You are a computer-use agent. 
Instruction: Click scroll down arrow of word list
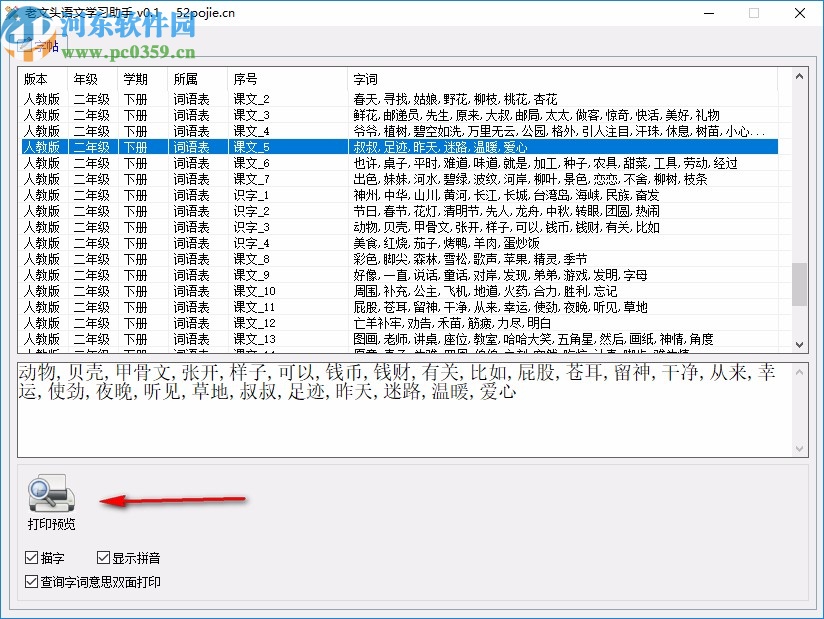[799, 345]
